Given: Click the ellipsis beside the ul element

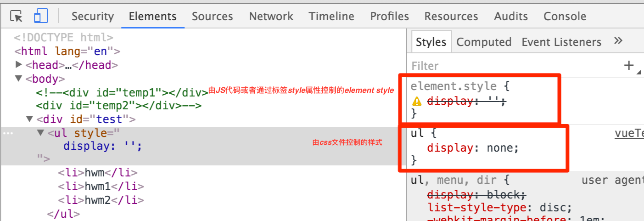Looking at the screenshot, I should point(8,134).
